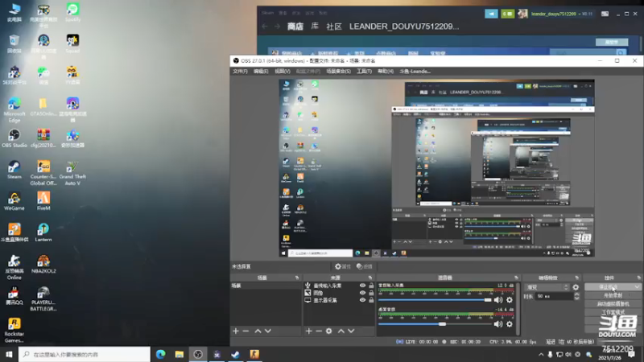
Task: Open OBS File menu
Action: click(x=240, y=72)
